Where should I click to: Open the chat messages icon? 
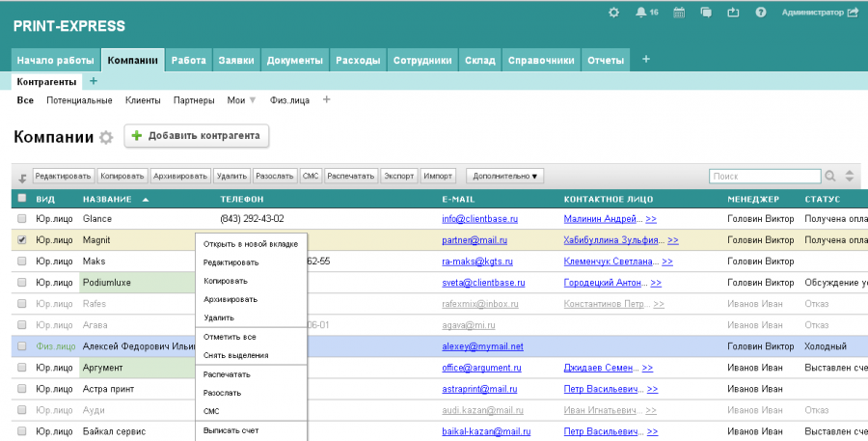tap(707, 13)
